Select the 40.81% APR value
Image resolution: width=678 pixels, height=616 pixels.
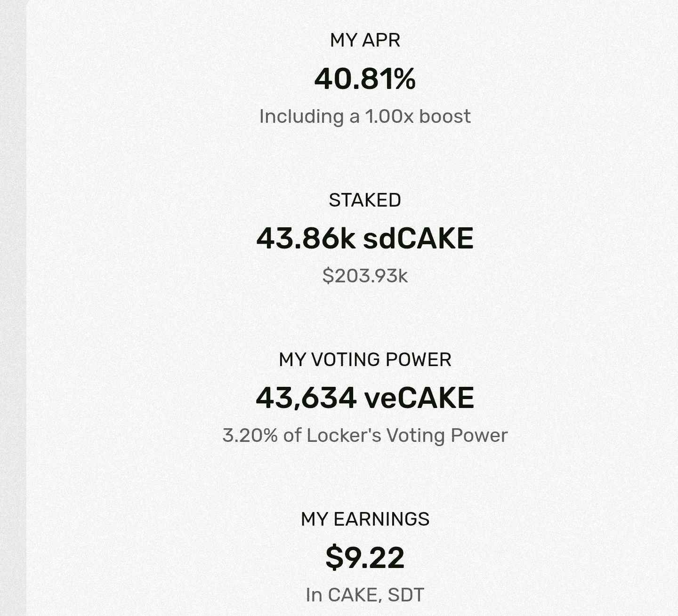365,79
